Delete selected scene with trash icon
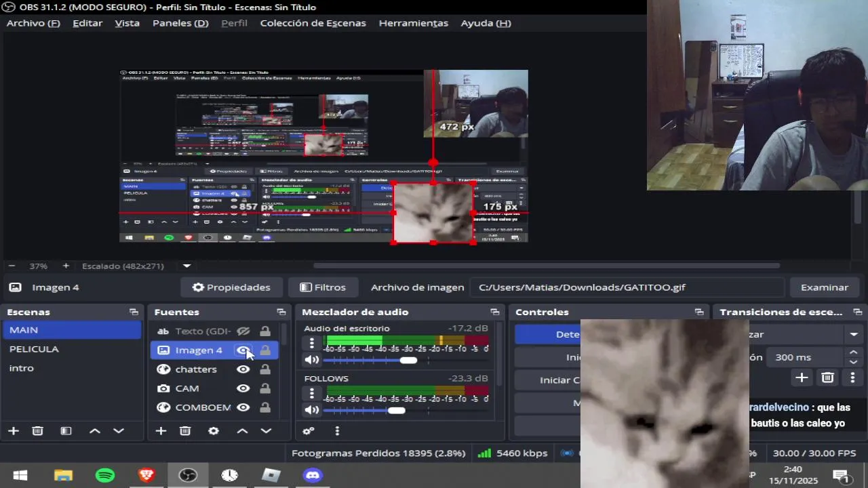This screenshot has width=868, height=488. pyautogui.click(x=38, y=431)
